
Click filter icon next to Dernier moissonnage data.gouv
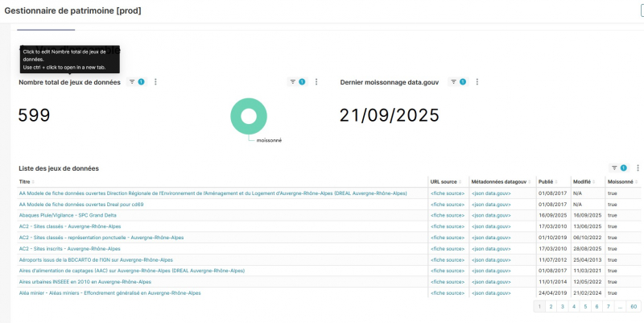coord(456,82)
